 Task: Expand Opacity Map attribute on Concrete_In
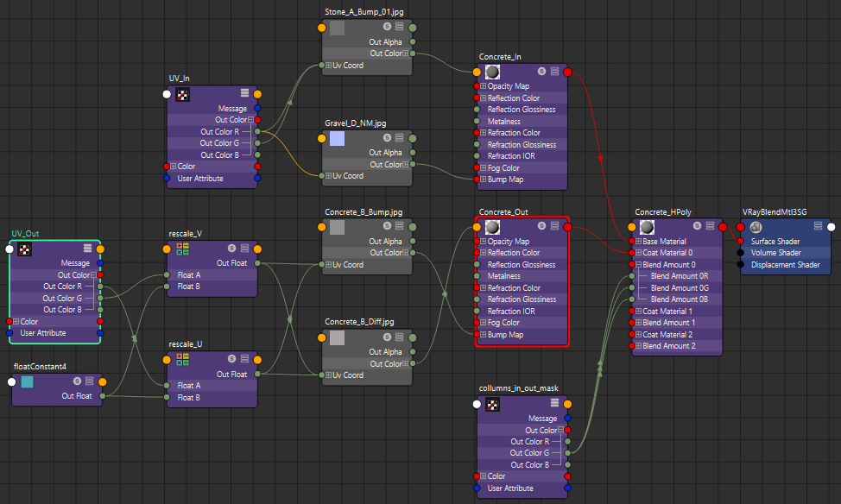tap(484, 85)
